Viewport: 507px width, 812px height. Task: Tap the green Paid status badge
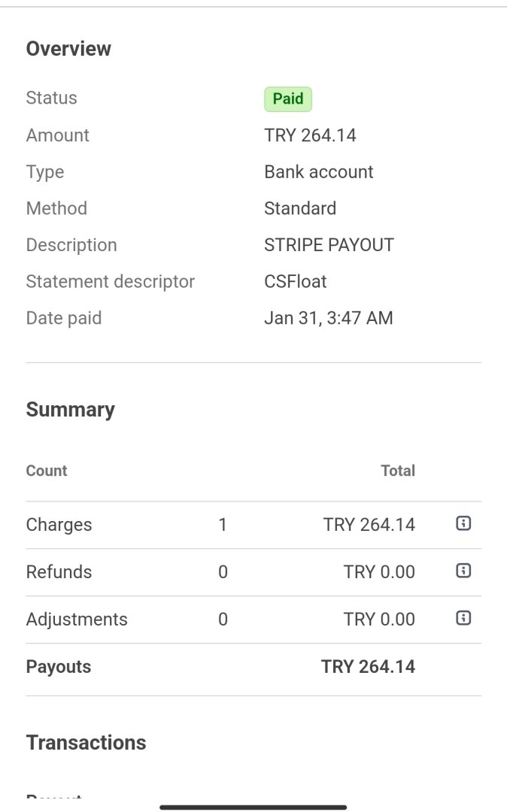288,98
